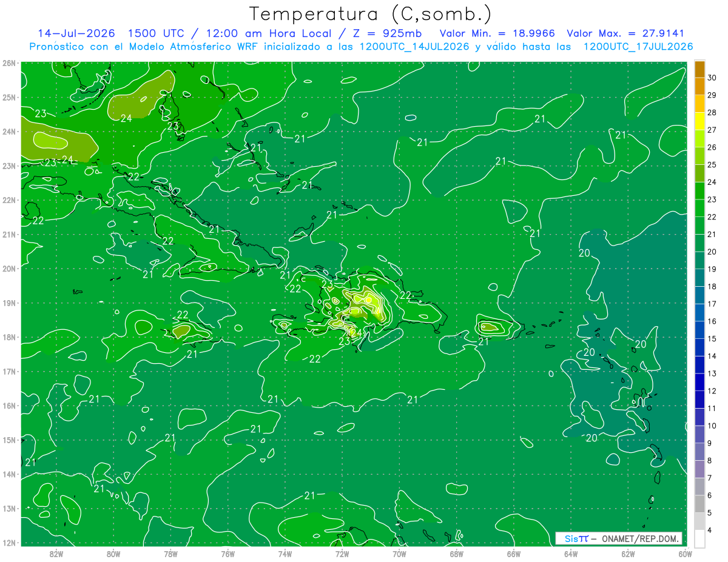Click the color scale label '10'

click(712, 426)
